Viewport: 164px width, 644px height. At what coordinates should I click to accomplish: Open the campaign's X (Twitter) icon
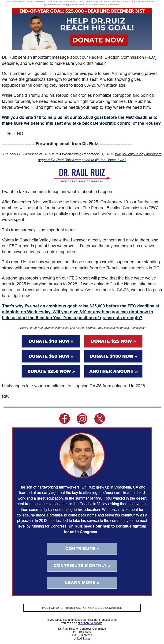coord(99,418)
